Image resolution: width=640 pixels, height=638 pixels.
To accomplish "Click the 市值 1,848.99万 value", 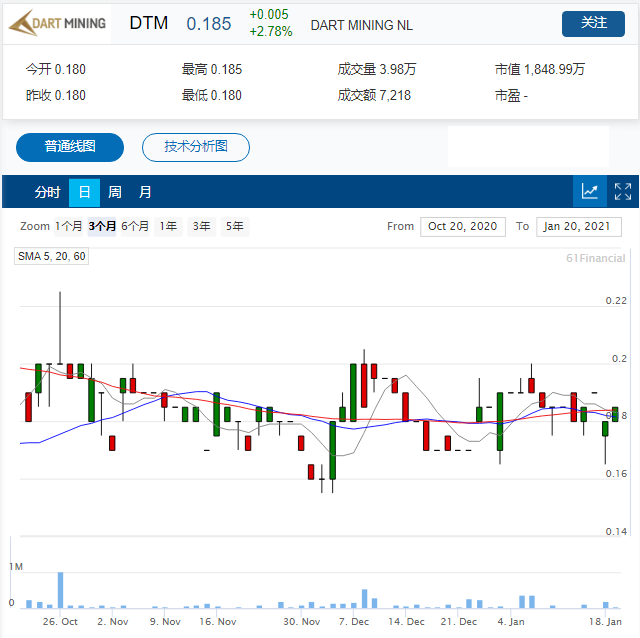I will (540, 69).
